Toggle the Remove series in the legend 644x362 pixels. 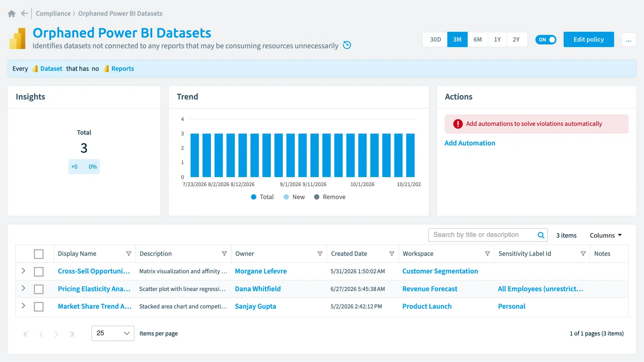330,197
